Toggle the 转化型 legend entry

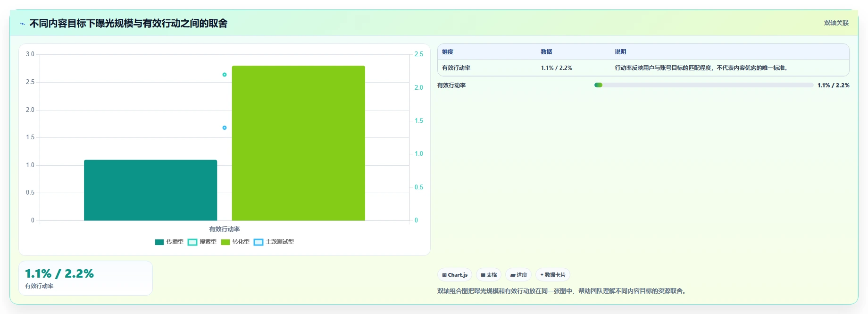235,242
